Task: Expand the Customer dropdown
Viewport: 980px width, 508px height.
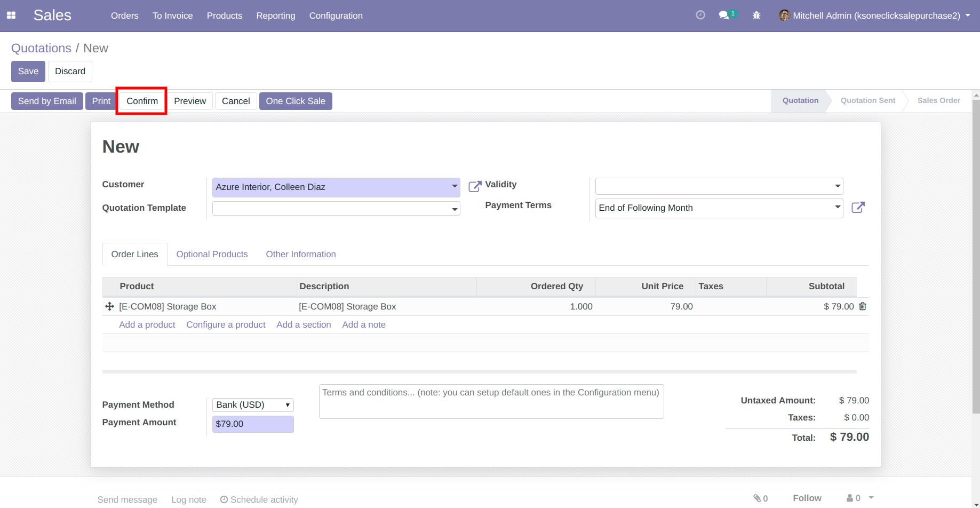Action: (x=455, y=187)
